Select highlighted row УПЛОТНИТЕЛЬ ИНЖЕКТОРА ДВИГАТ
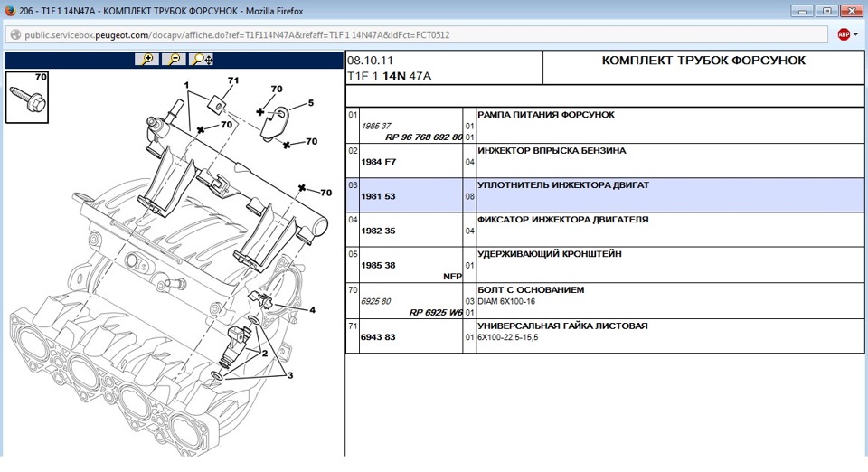 pos(605,194)
